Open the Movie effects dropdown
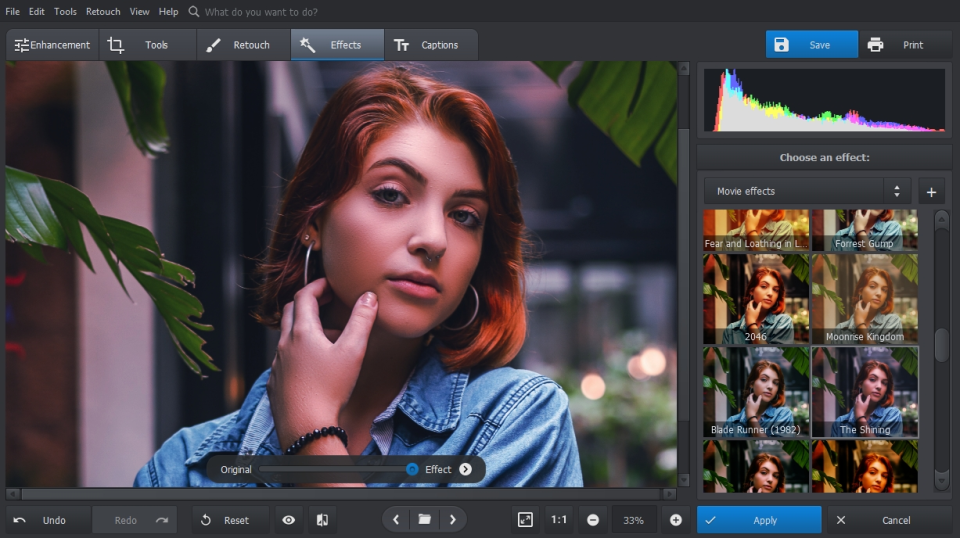This screenshot has height=538, width=960. [x=806, y=191]
